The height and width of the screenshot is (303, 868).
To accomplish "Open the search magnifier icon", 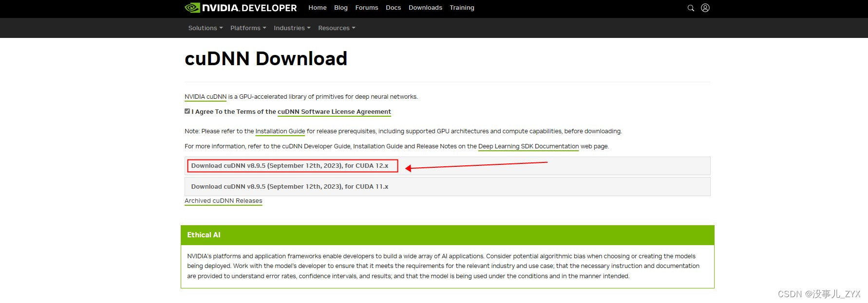I will 691,8.
